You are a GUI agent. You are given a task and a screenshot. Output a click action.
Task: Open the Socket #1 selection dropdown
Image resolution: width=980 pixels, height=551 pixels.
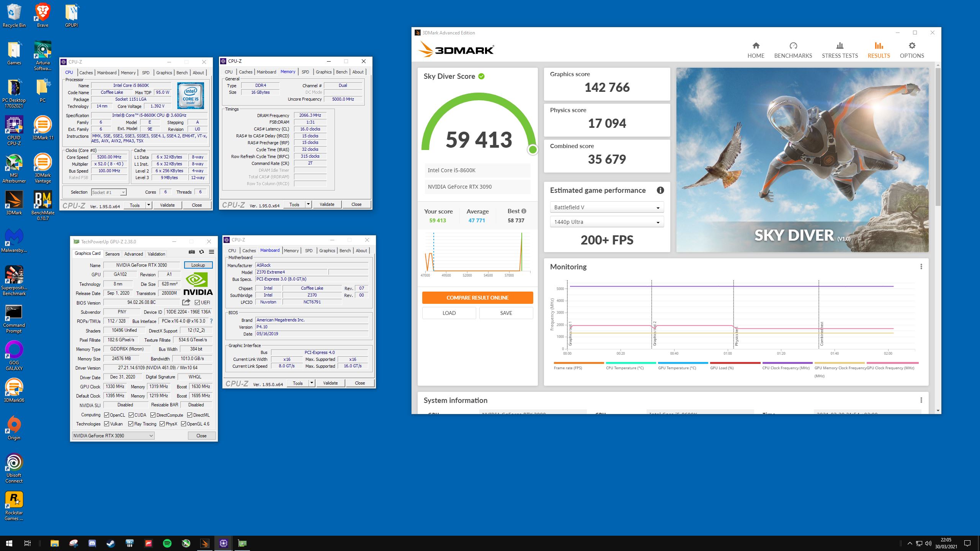109,192
